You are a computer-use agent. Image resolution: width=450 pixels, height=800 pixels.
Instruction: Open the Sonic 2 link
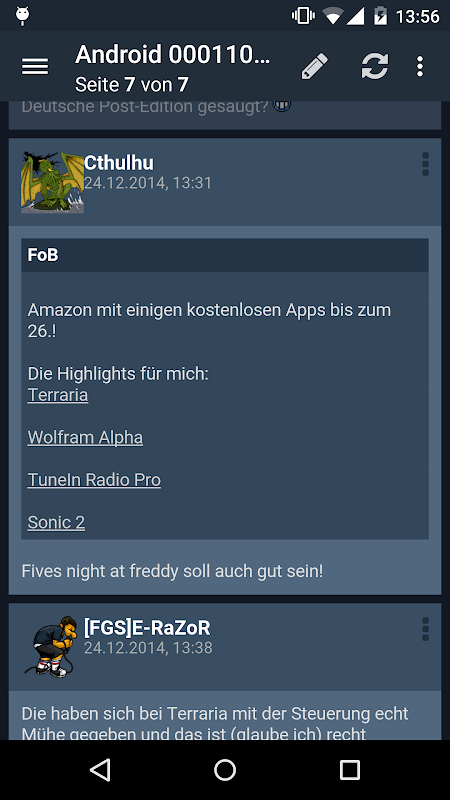[x=56, y=522]
